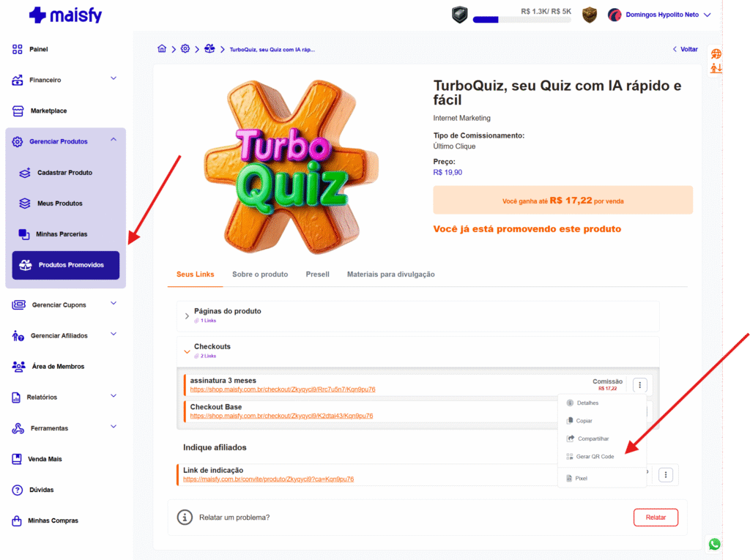Click the Gerenciar Cupons ticket icon
750x560 pixels.
18,305
